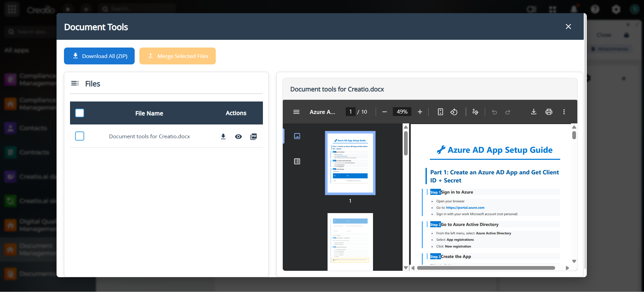Zoom out using the minus button

click(x=384, y=112)
